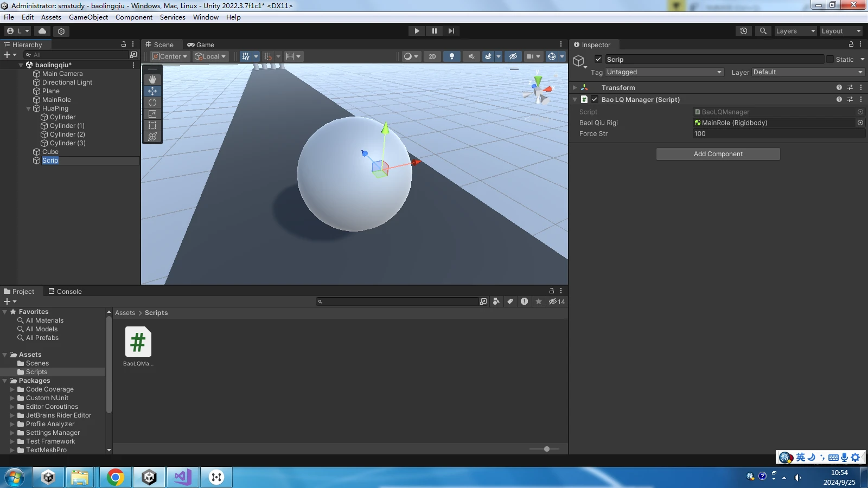Toggle hidden packages visibility showing 14

[x=557, y=301]
